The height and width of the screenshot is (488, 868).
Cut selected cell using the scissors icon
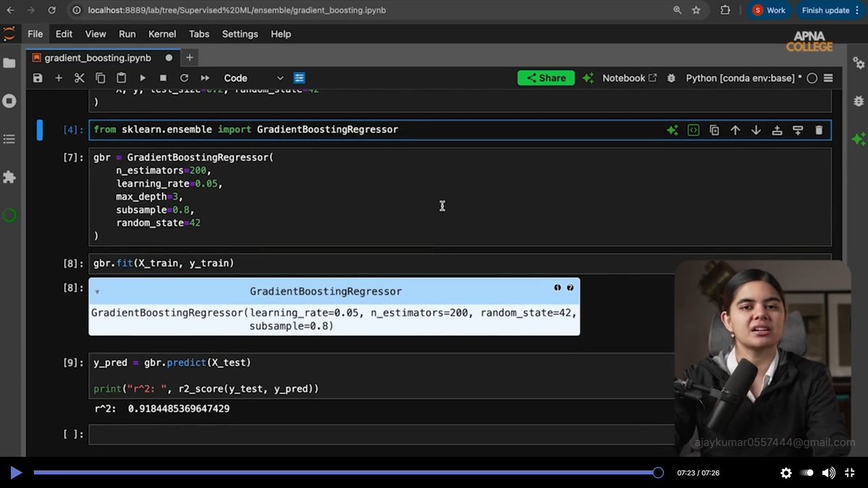coord(80,78)
